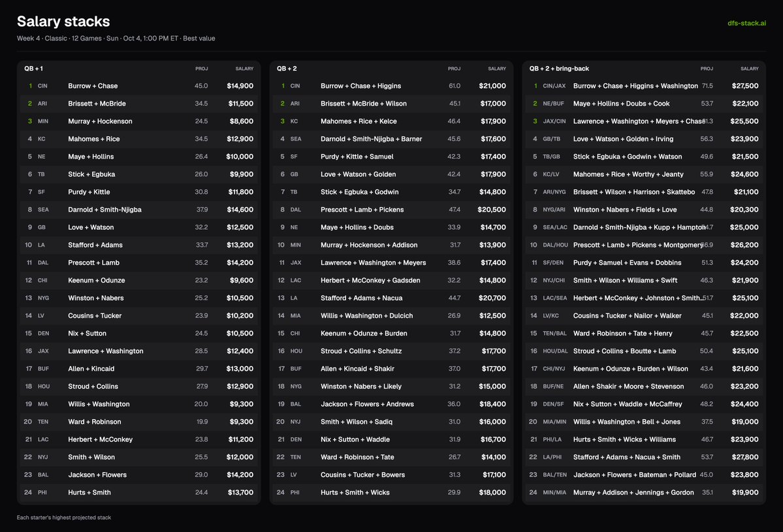
Task: Click "Mahomes + Rice + Worthy + Jeanty" stack
Action: pos(628,174)
